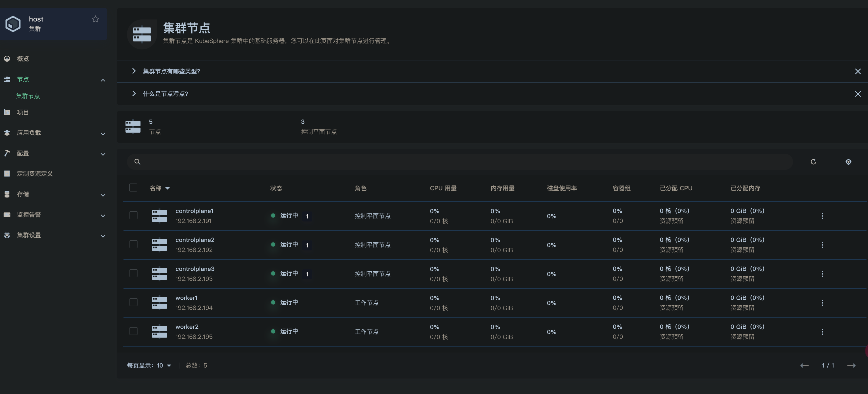Go to the next page arrow
This screenshot has width=868, height=394.
click(851, 366)
